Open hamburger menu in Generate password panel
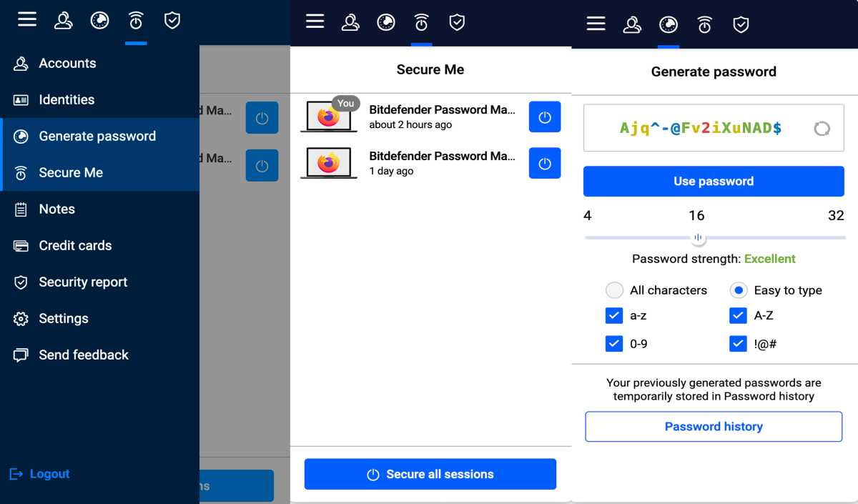The image size is (858, 504). click(x=596, y=24)
